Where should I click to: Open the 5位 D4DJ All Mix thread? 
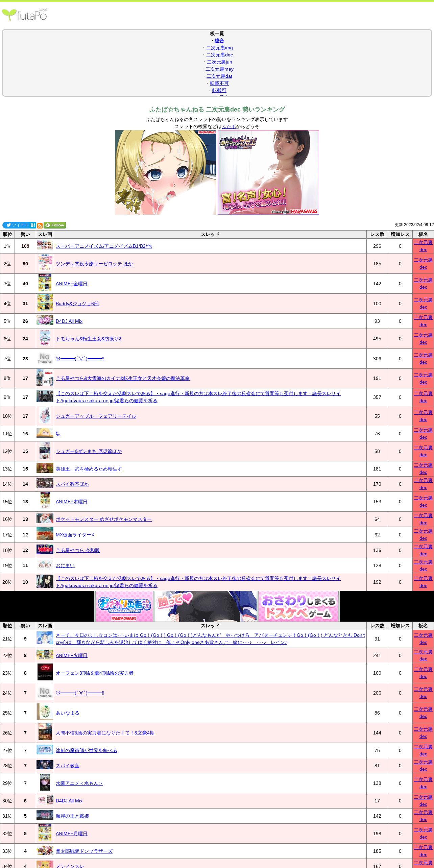click(69, 321)
